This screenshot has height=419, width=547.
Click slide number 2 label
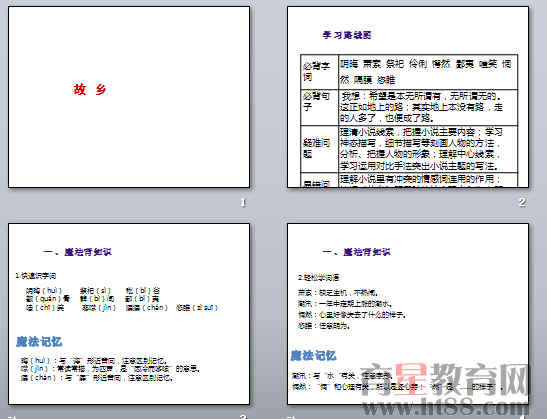click(522, 202)
